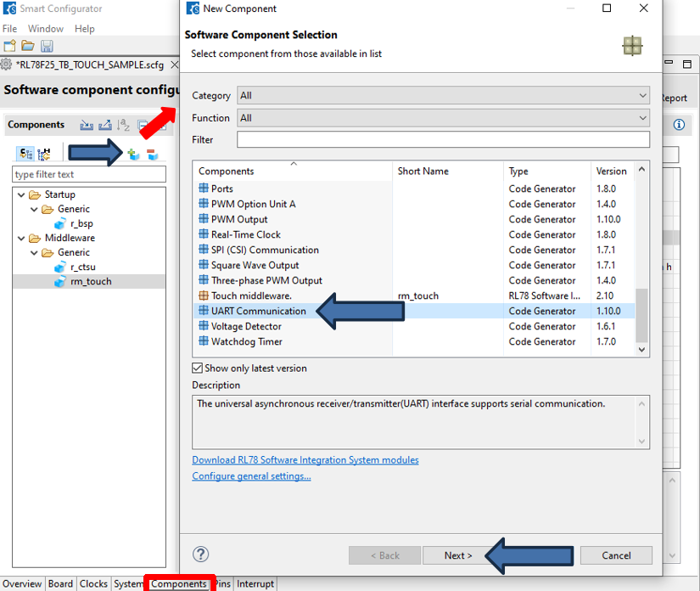
Task: Click the Filter text field in dialog
Action: point(443,139)
